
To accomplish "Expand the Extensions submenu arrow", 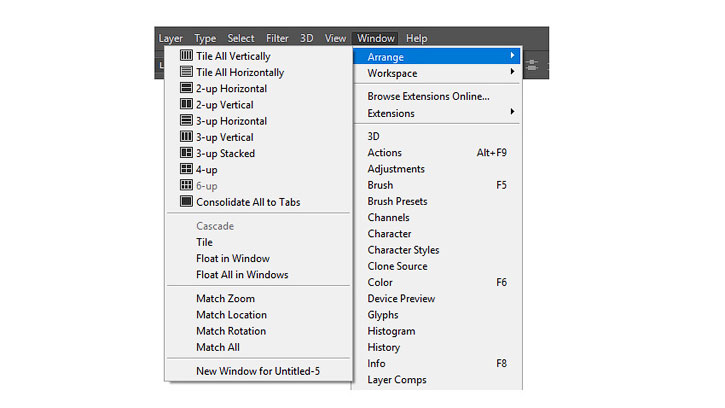I will [x=512, y=112].
